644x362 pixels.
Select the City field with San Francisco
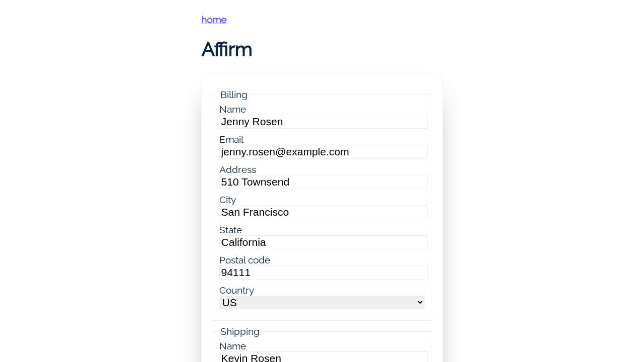click(323, 212)
